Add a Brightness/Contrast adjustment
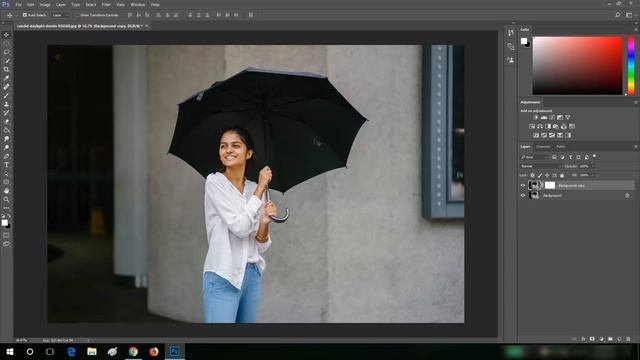 pos(536,118)
